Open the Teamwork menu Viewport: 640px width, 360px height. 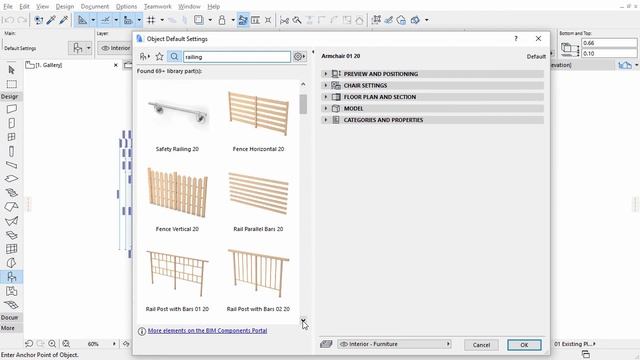click(158, 7)
